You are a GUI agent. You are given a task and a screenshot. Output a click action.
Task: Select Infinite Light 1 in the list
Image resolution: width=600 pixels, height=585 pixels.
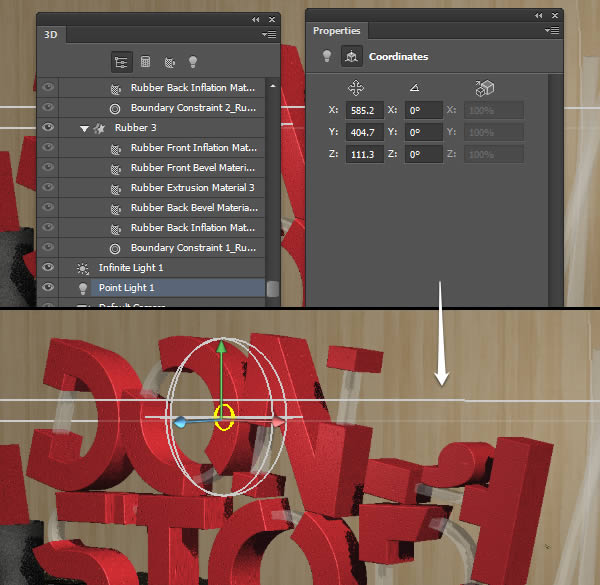tap(162, 268)
